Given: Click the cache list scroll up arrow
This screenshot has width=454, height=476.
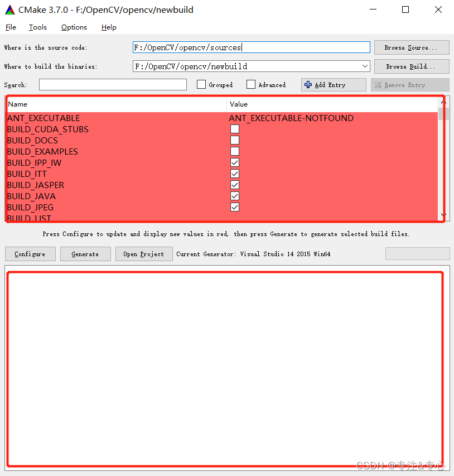Looking at the screenshot, I should pos(443,102).
